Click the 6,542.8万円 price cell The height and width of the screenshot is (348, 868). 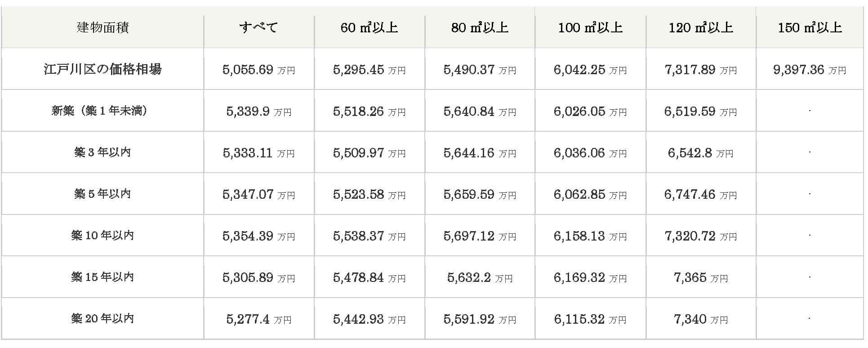point(701,153)
